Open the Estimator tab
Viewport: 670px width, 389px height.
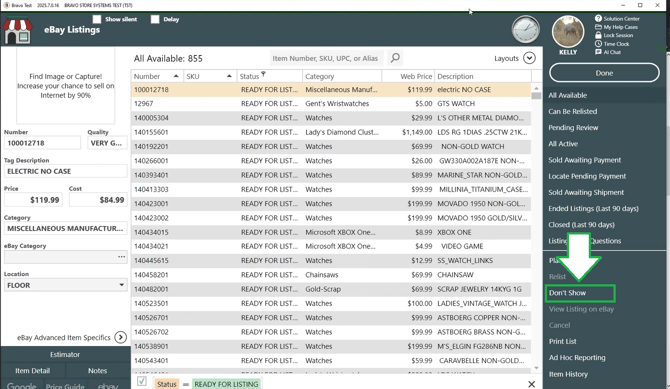65,354
